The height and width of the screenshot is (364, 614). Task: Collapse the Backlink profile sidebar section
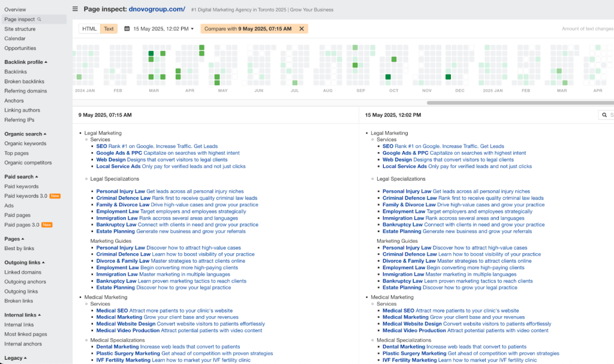click(x=33, y=62)
